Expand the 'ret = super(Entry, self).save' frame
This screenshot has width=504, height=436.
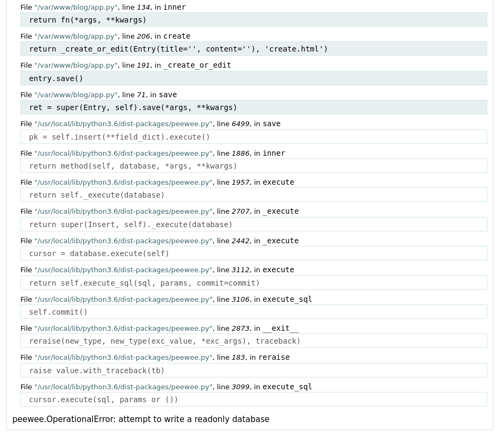(254, 107)
